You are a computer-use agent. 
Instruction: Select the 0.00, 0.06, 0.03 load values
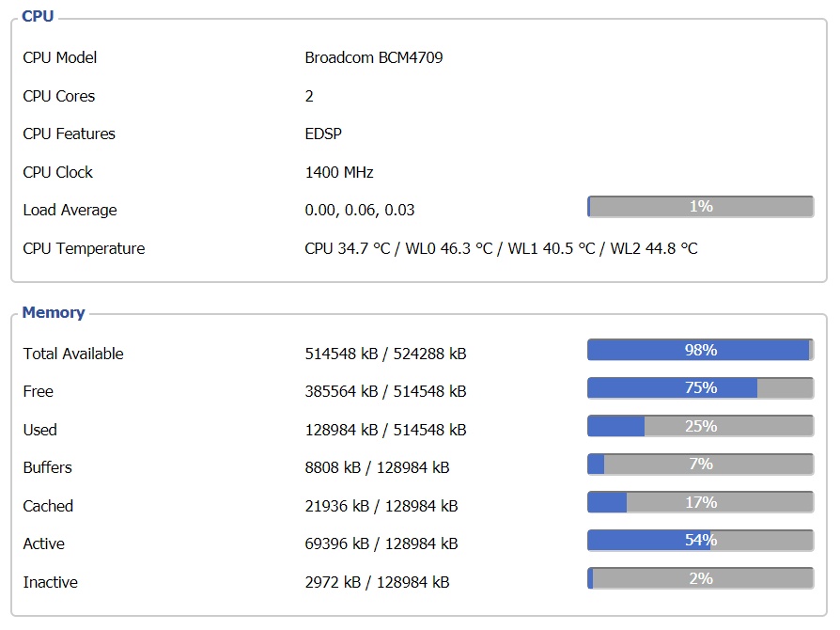[x=360, y=210]
